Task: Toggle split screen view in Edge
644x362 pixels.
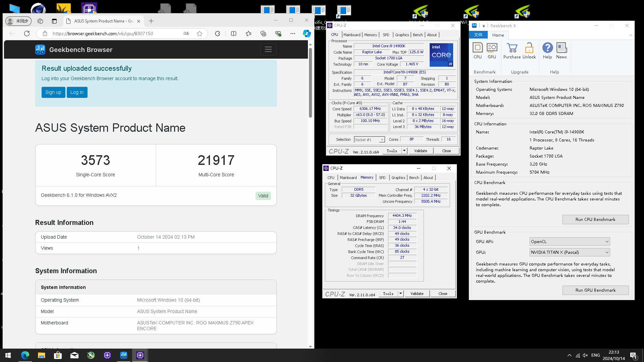Action: coord(234,34)
